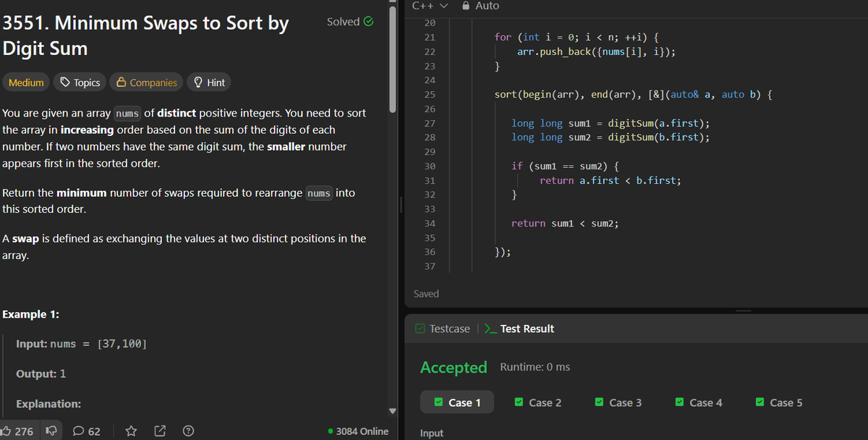Click the Accepted status text
The image size is (868, 440).
[454, 368]
